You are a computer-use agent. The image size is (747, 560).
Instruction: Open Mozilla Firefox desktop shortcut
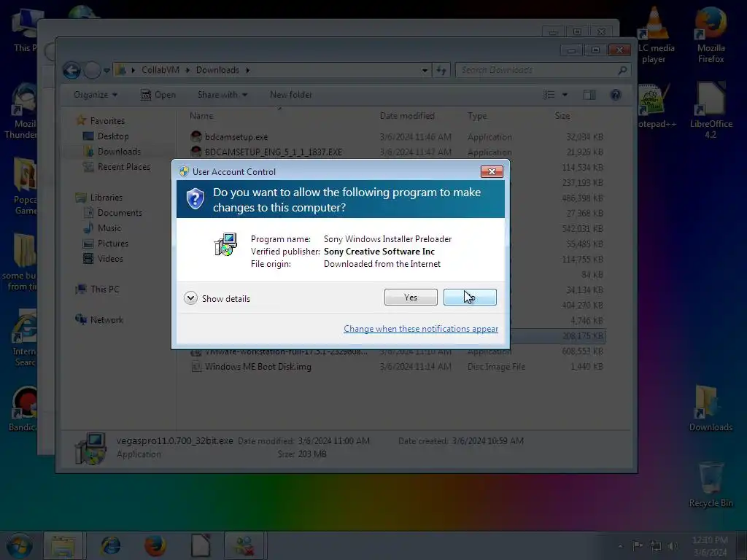tap(711, 34)
